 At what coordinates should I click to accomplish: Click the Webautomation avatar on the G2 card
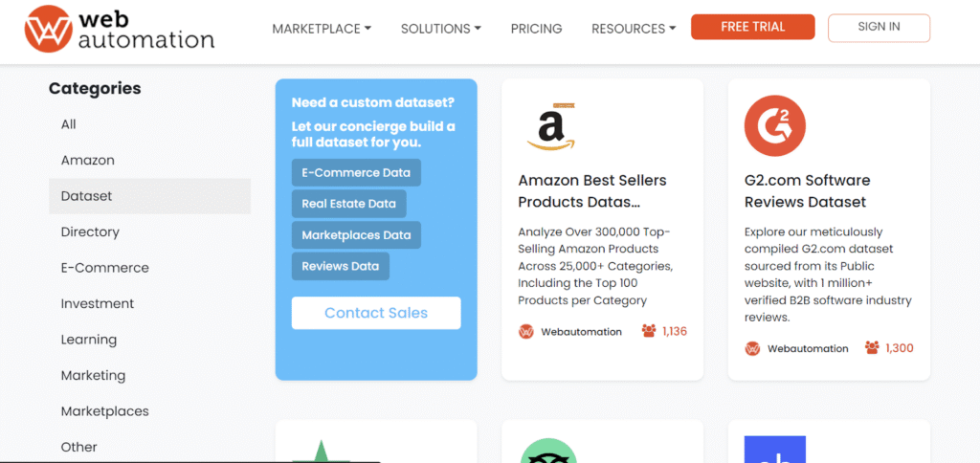pyautogui.click(x=752, y=348)
